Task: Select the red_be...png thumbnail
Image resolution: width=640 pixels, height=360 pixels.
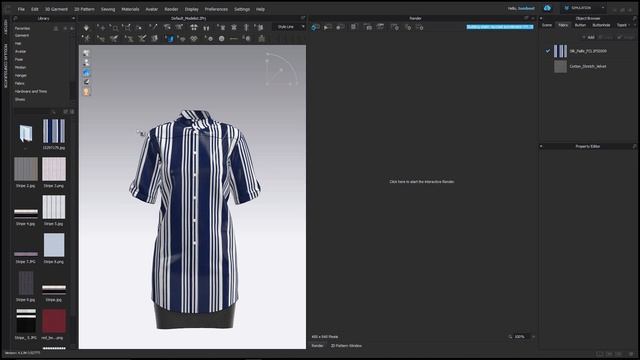Action: pos(54,321)
